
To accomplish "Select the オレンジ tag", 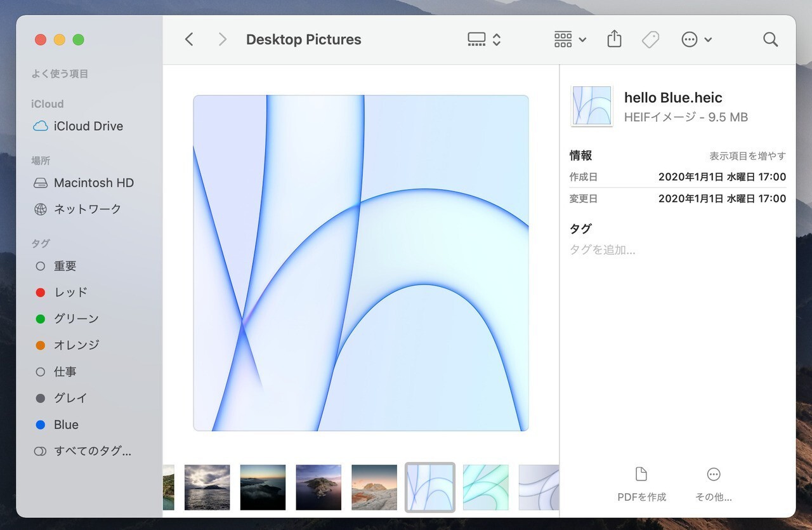I will 67,345.
